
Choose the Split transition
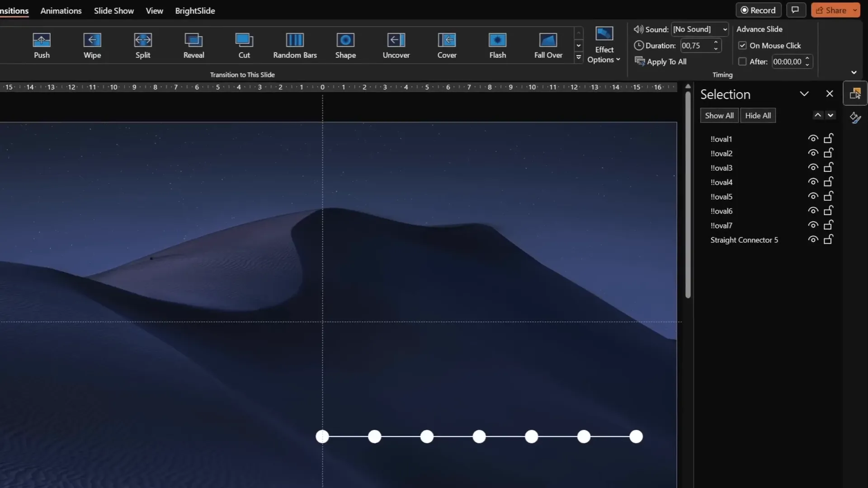(x=142, y=45)
